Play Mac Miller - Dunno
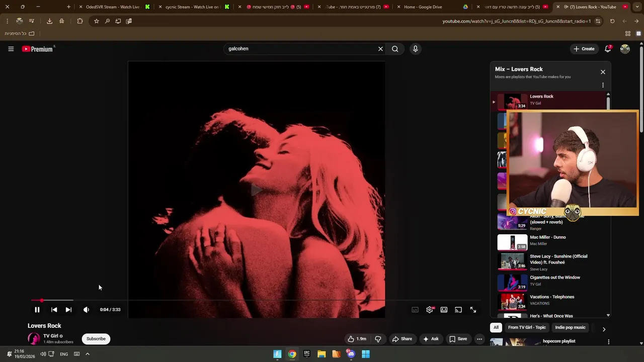 tap(548, 242)
